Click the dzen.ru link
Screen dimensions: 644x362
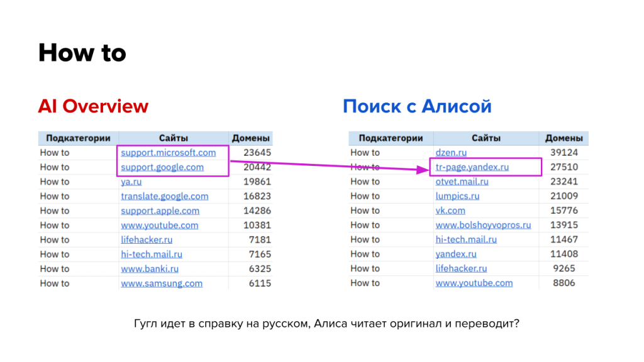pyautogui.click(x=451, y=153)
